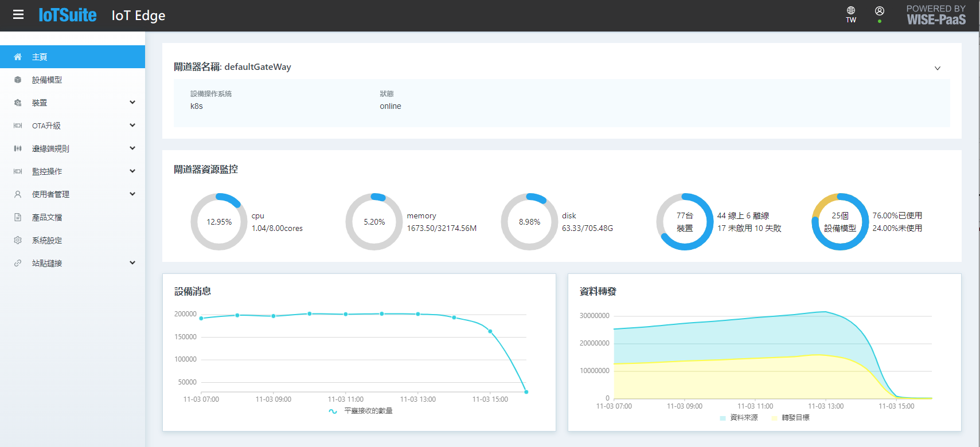Click the document icon for 產品文檔
The image size is (980, 447).
tap(18, 217)
